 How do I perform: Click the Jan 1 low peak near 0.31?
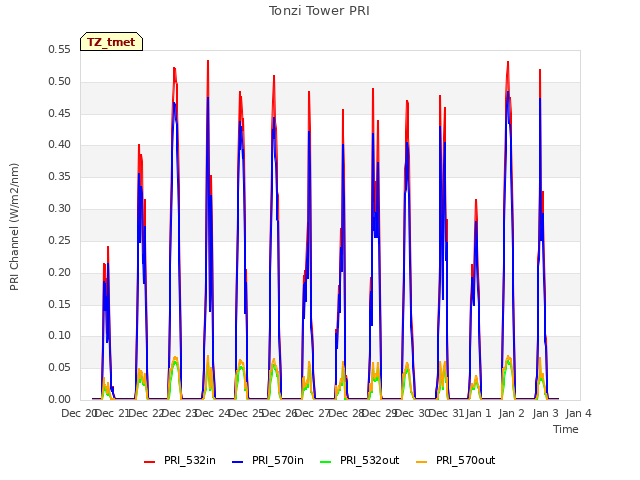click(x=476, y=200)
